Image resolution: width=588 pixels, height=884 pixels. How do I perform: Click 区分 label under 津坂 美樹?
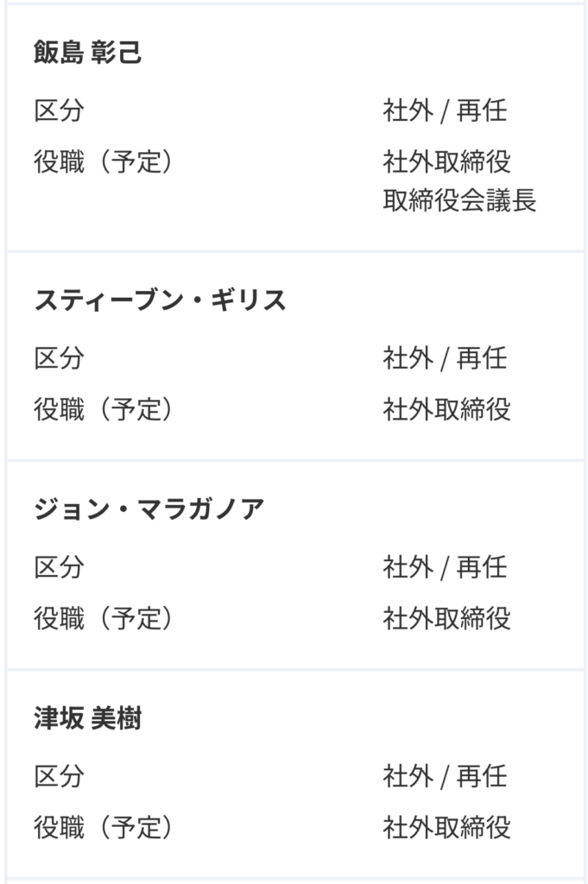[x=59, y=777]
